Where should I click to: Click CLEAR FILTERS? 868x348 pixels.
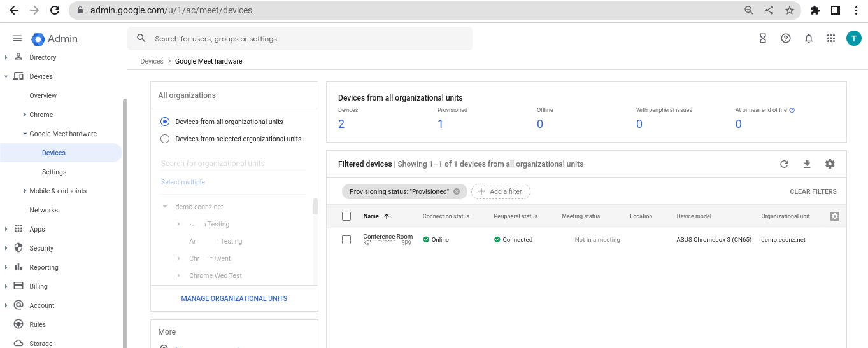[813, 191]
